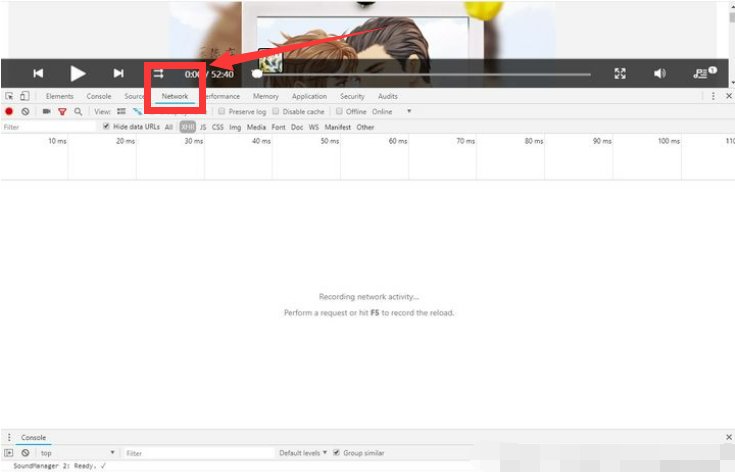Enable Disable cache checkbox

point(276,111)
